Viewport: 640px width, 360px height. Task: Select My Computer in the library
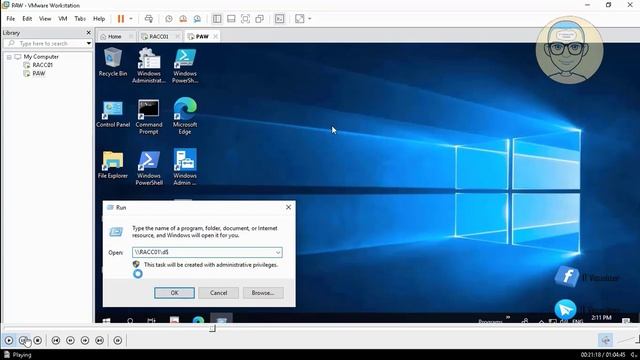41,57
